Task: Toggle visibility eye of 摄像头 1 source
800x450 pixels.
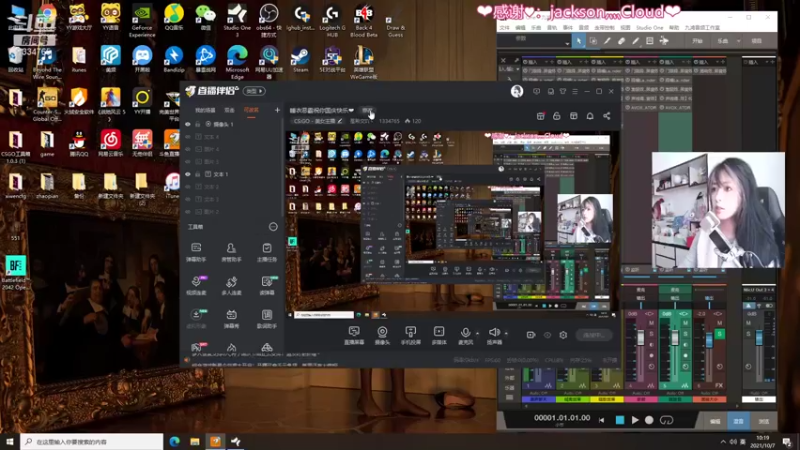Action: (188, 124)
